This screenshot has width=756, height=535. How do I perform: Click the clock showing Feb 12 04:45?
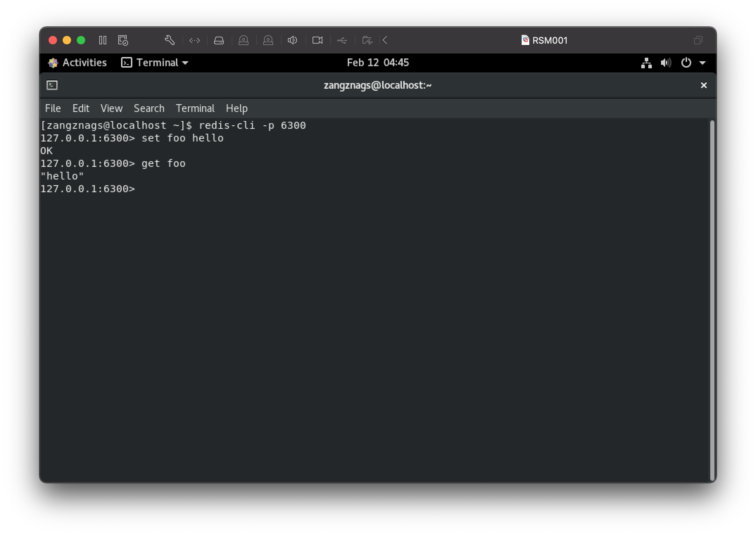click(x=378, y=63)
